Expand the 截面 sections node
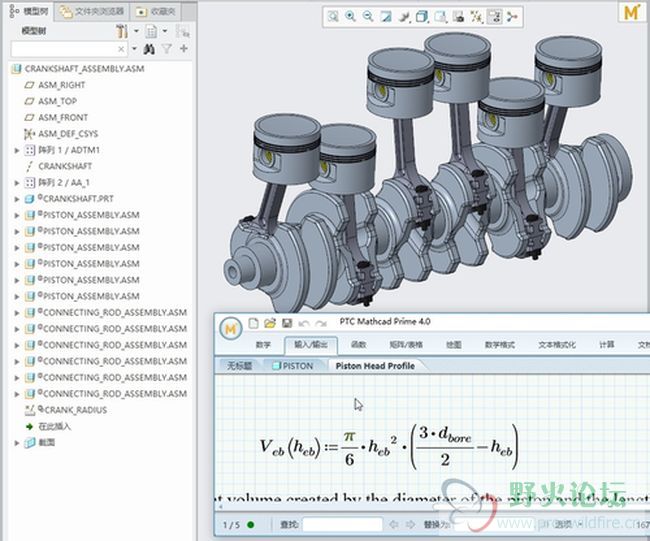 pyautogui.click(x=17, y=443)
